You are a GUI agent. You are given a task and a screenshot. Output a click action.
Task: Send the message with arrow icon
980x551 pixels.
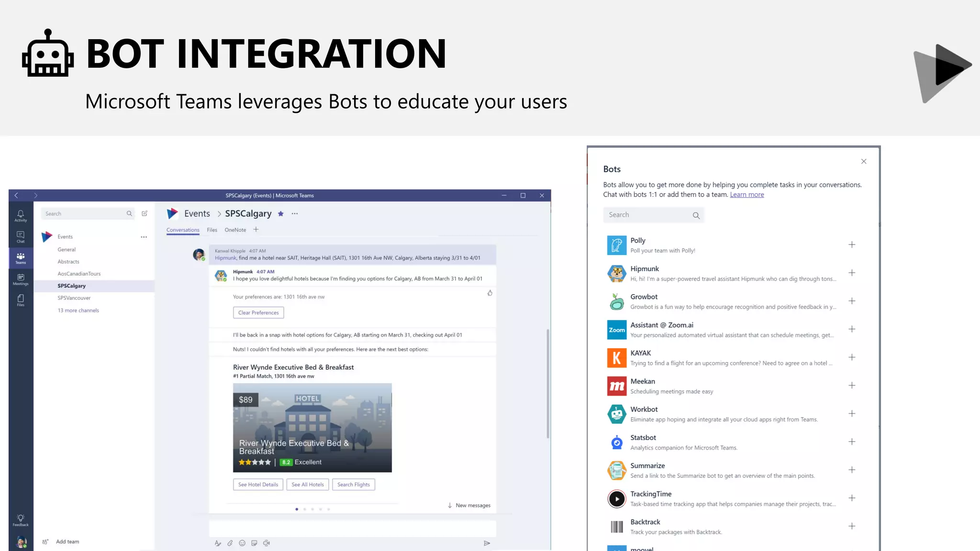[x=487, y=543]
